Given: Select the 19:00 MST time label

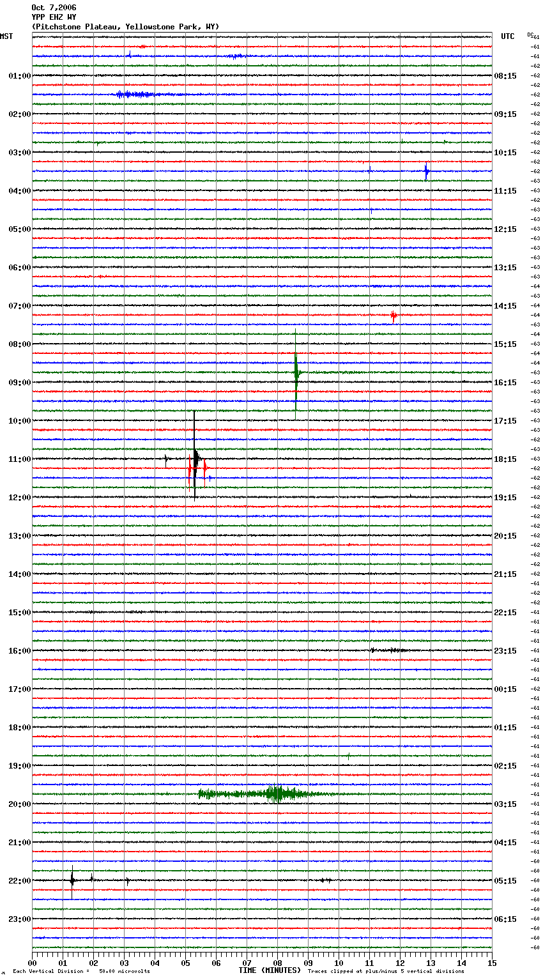Looking at the screenshot, I should pyautogui.click(x=19, y=766).
